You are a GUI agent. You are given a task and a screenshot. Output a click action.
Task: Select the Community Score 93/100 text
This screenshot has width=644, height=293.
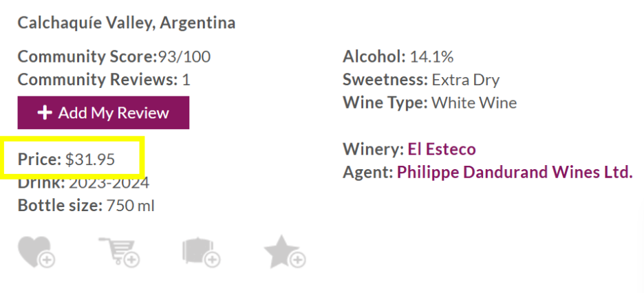pos(114,56)
